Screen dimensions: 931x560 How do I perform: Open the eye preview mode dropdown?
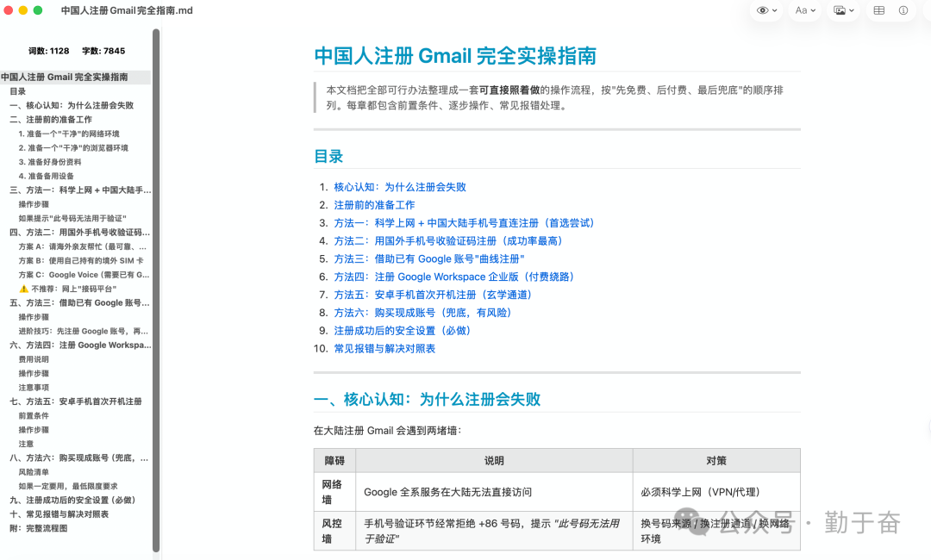click(766, 10)
